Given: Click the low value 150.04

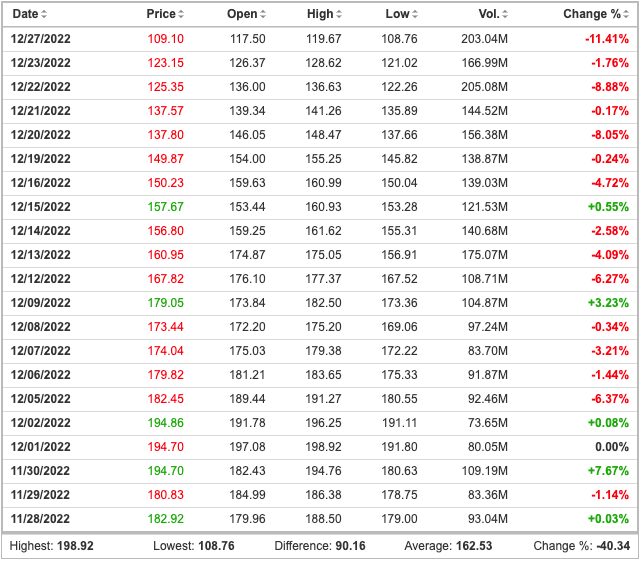Looking at the screenshot, I should click(399, 183).
